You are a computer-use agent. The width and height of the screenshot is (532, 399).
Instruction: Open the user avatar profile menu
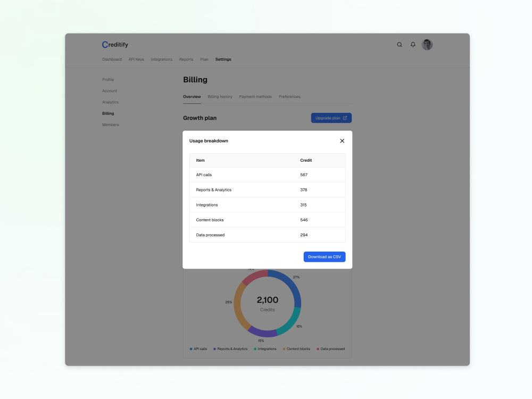click(x=427, y=45)
